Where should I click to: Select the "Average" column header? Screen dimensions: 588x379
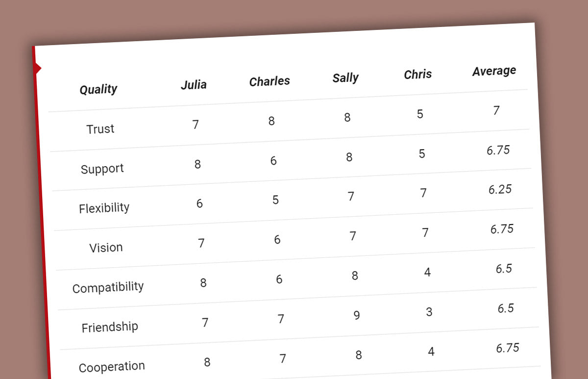pos(494,71)
